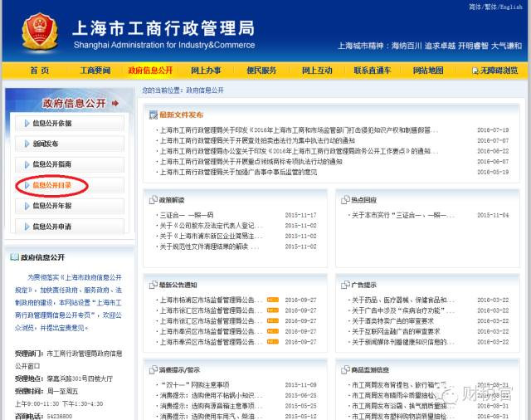This screenshot has height=420, width=531.
Task: Click the 热点回应 section icon
Action: click(x=345, y=200)
